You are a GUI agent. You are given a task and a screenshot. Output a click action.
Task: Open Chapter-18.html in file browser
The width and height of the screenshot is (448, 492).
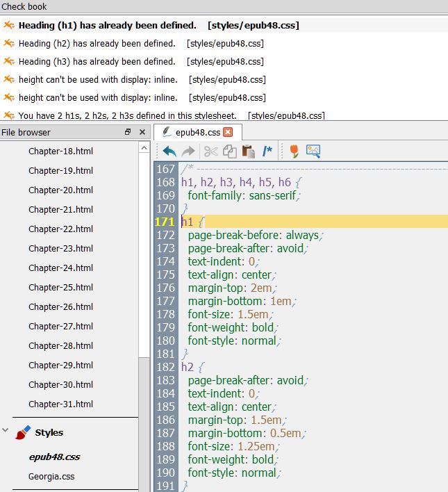coord(61,151)
